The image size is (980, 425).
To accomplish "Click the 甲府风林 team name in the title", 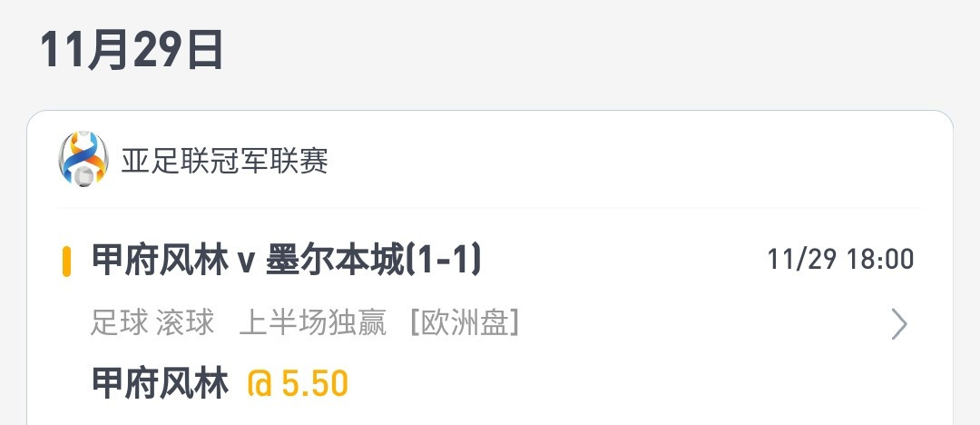I will point(160,261).
